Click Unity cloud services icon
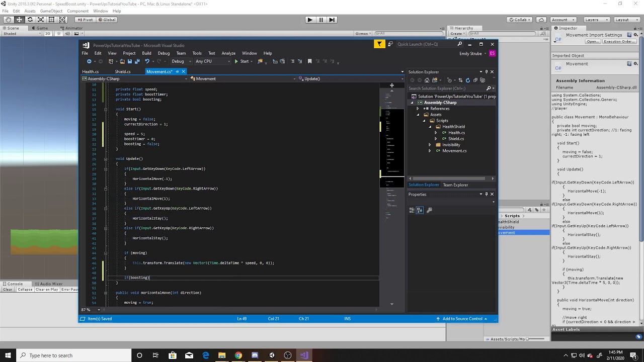Screen dimensions: 644x362 pyautogui.click(x=541, y=20)
